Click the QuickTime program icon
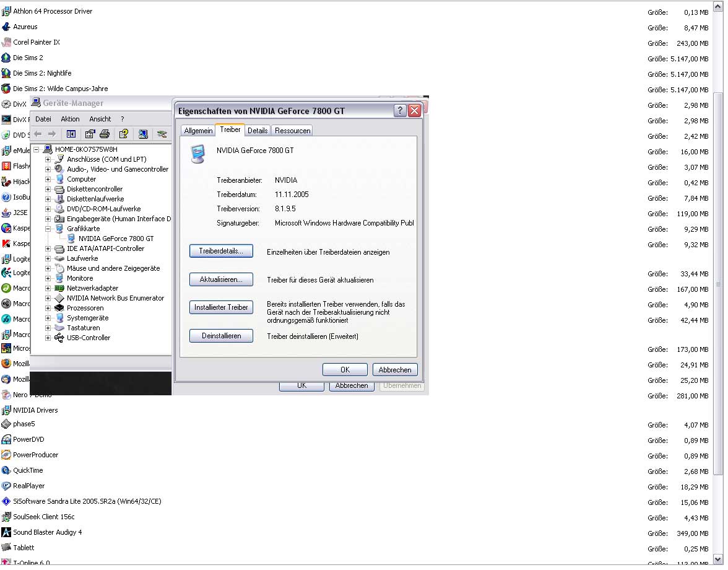 click(x=6, y=471)
